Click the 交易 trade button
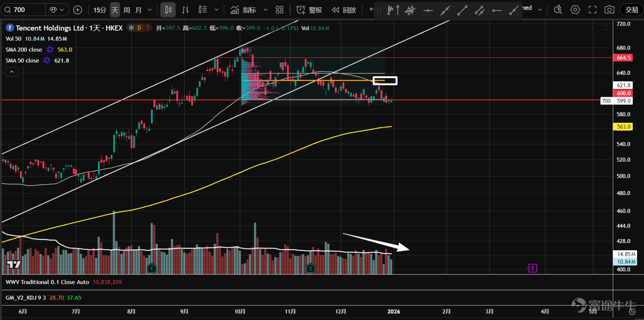 (x=632, y=10)
